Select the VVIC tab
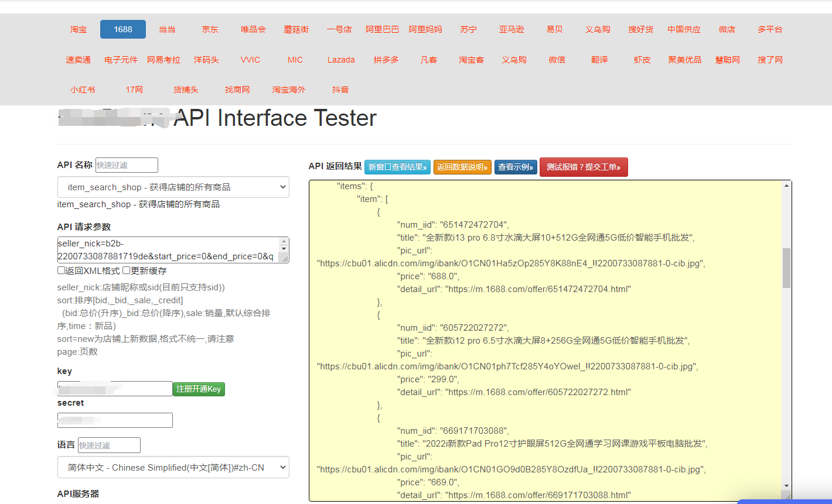The height and width of the screenshot is (504, 832). click(250, 60)
